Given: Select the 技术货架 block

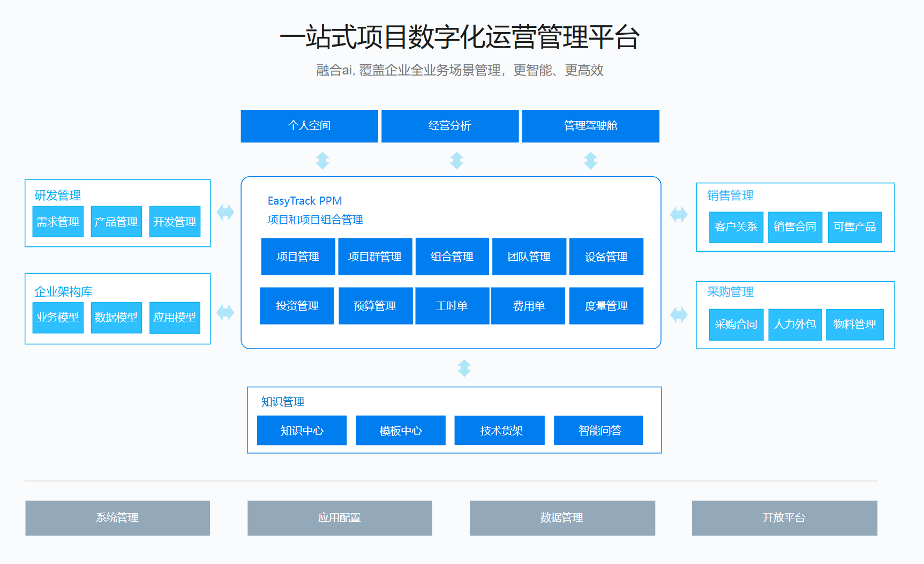Looking at the screenshot, I should (500, 431).
